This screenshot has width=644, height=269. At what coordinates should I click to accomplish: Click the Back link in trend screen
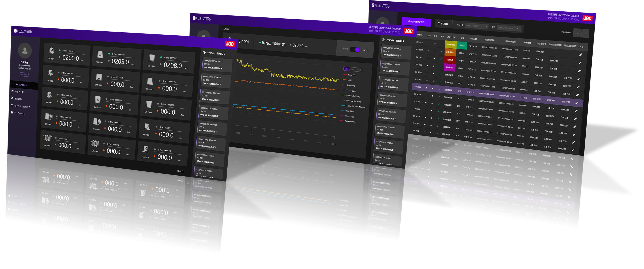[x=226, y=29]
